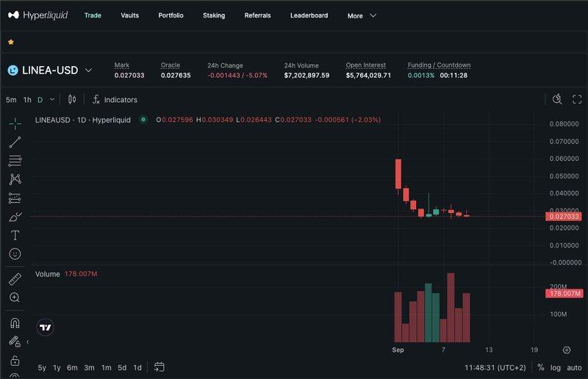The width and height of the screenshot is (588, 379).
Task: Toggle stay in drawing mode
Action: pyautogui.click(x=15, y=341)
